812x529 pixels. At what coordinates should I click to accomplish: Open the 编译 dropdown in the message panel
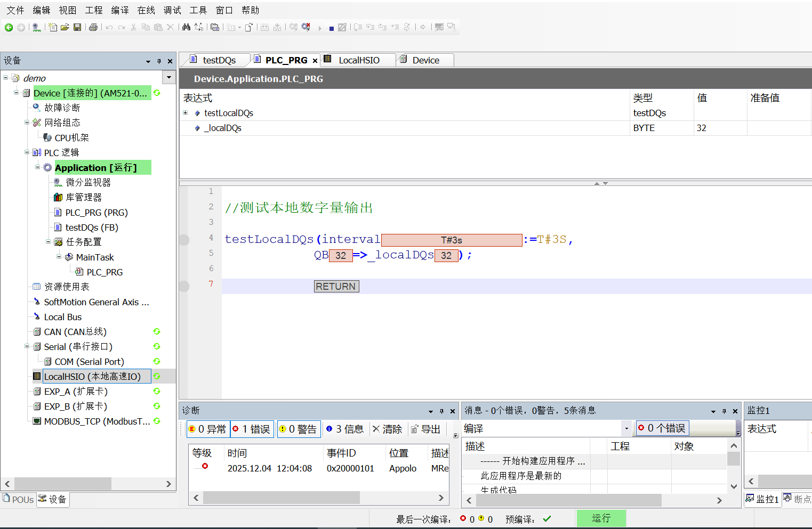point(626,428)
